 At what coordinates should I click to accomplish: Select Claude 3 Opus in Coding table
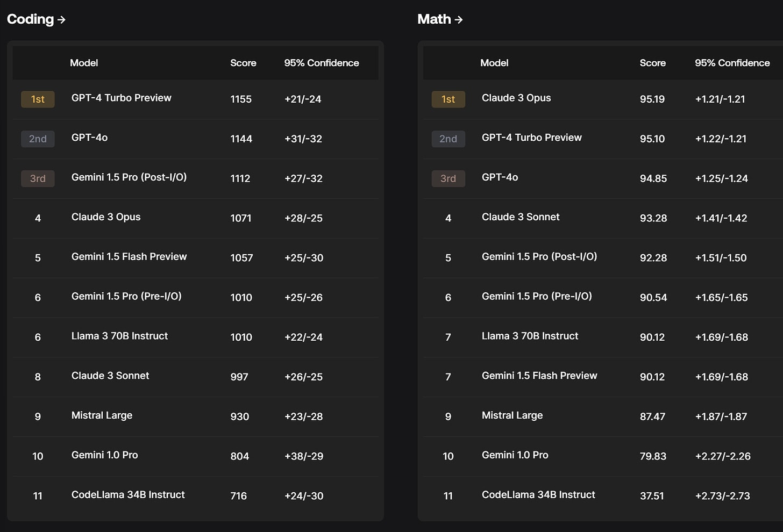point(106,217)
